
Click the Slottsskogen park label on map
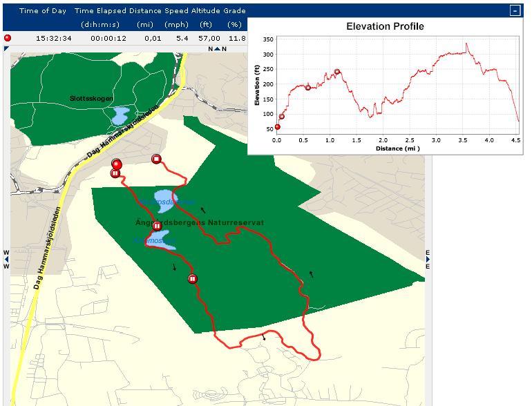point(91,99)
